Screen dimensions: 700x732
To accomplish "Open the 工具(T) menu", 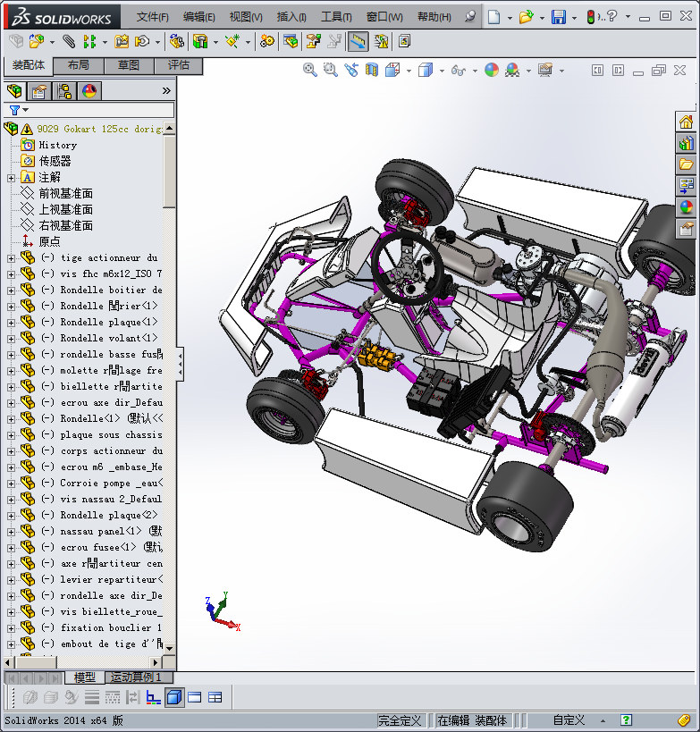I will click(336, 17).
